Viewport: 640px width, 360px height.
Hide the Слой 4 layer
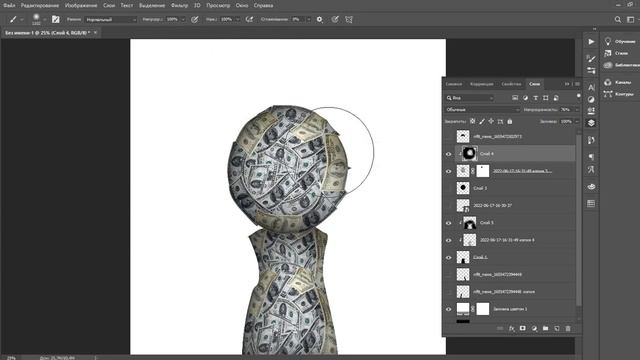pos(449,154)
